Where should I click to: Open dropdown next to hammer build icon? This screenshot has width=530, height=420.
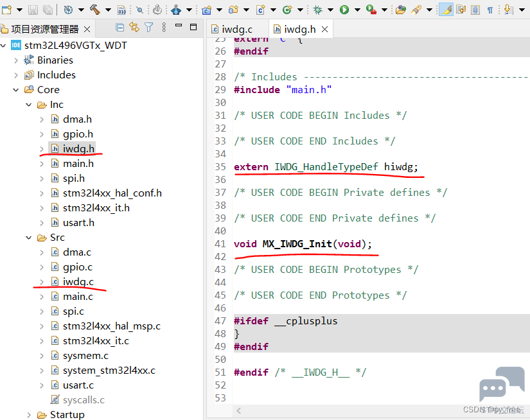coord(108,10)
